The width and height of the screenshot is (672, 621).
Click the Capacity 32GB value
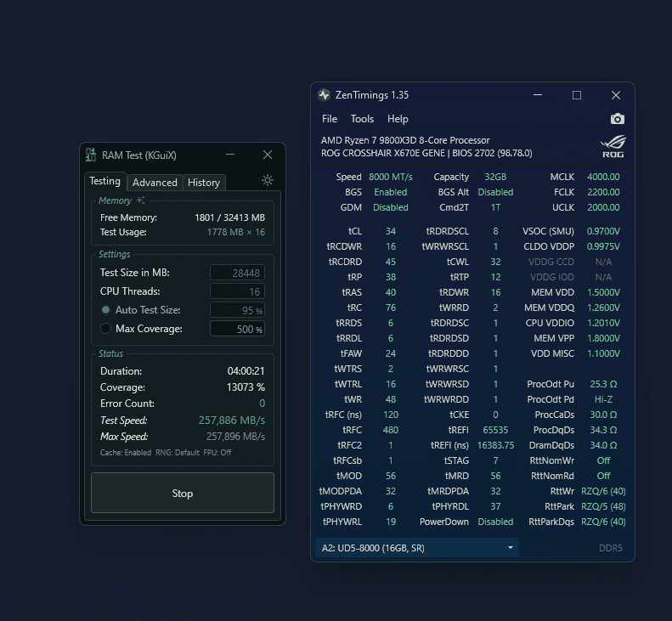[495, 177]
